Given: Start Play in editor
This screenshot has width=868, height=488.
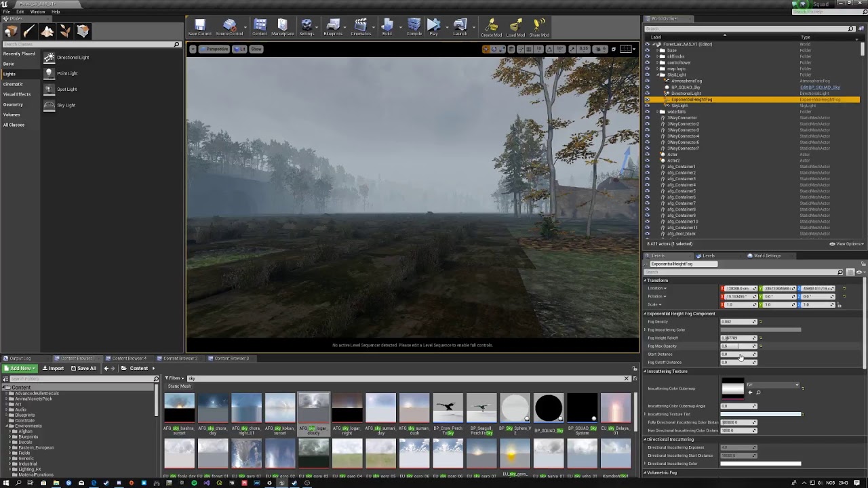Looking at the screenshot, I should pos(433,27).
